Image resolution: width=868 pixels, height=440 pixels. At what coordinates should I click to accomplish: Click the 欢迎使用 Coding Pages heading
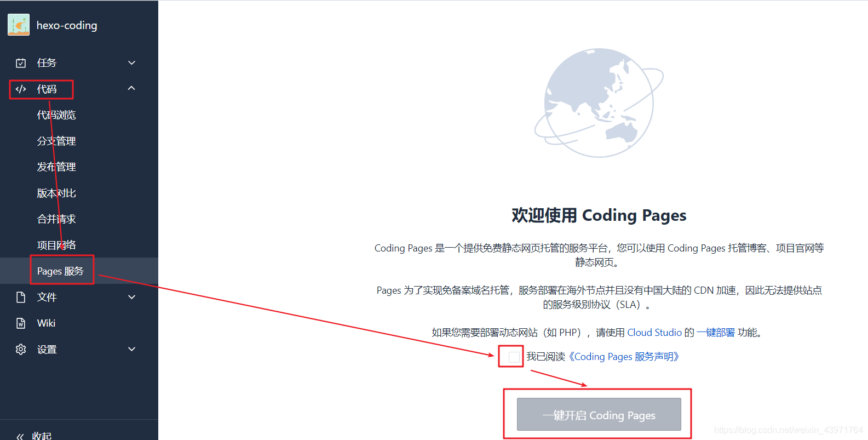click(599, 215)
